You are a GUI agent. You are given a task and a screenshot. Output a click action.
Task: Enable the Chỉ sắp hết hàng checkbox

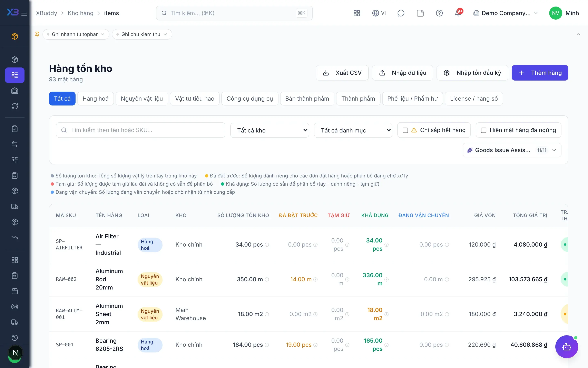[405, 130]
